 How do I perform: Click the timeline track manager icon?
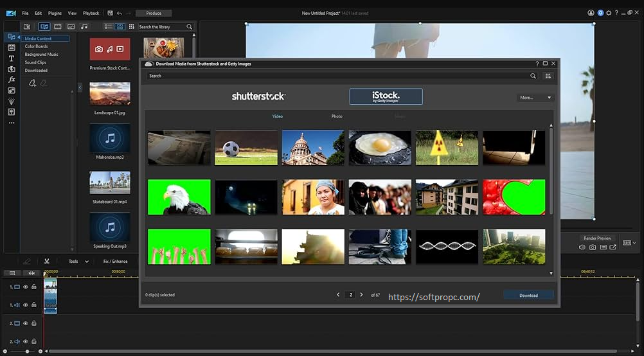[13, 273]
